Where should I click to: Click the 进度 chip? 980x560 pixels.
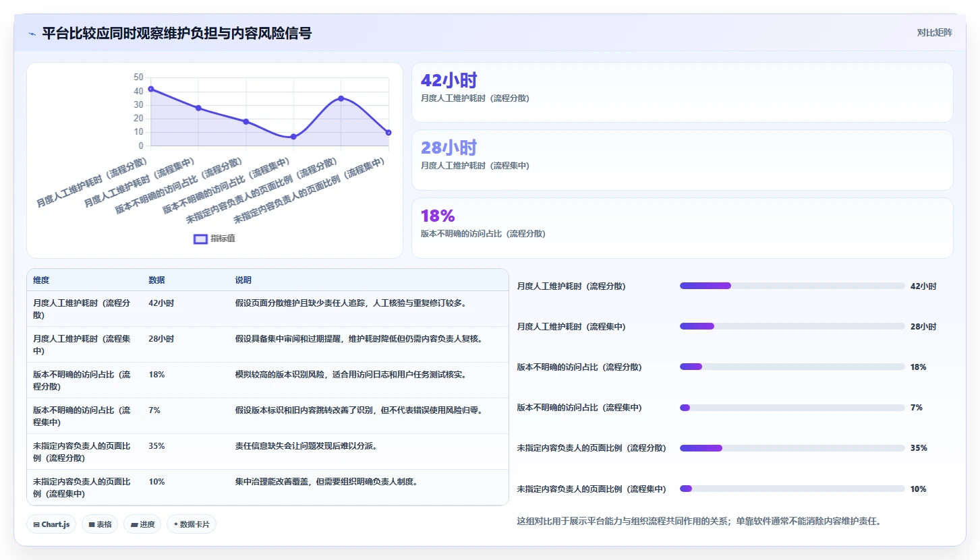pyautogui.click(x=142, y=524)
